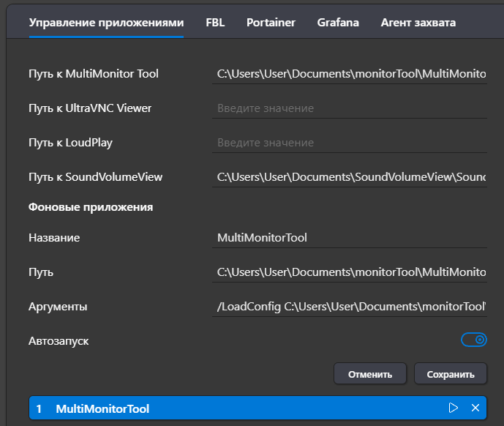Click the Путь к MultiMonitor Tool label
Screen dimensions: 504x426
[94, 74]
